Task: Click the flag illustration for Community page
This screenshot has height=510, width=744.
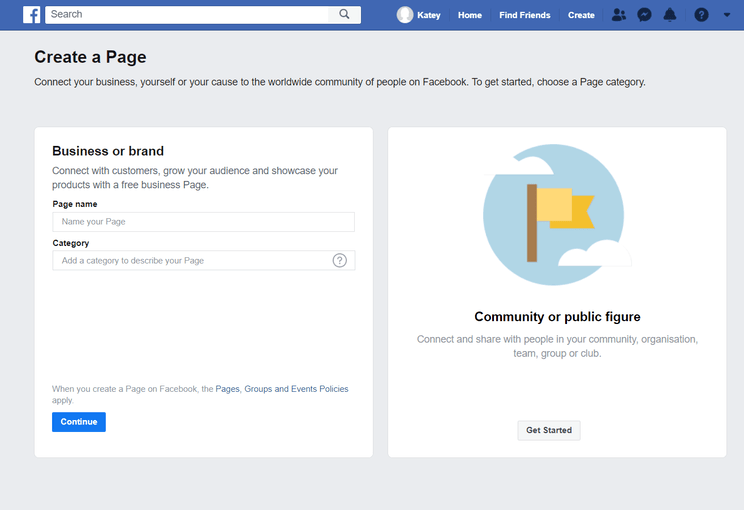Action: click(557, 215)
